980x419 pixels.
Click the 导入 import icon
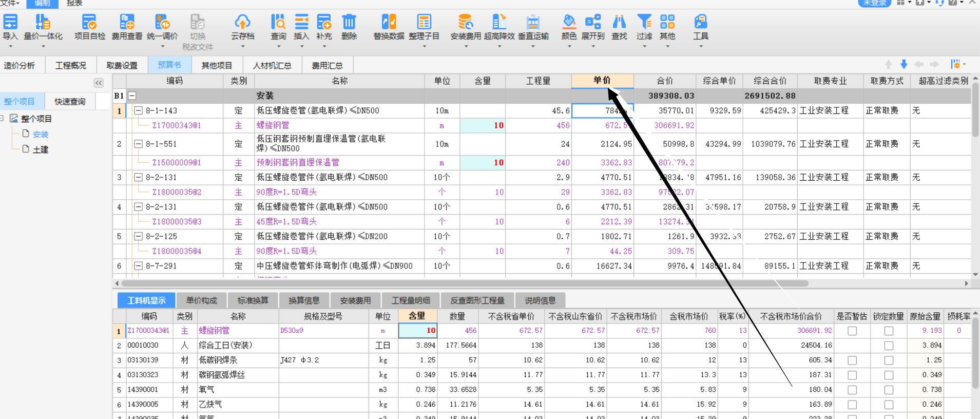10,23
